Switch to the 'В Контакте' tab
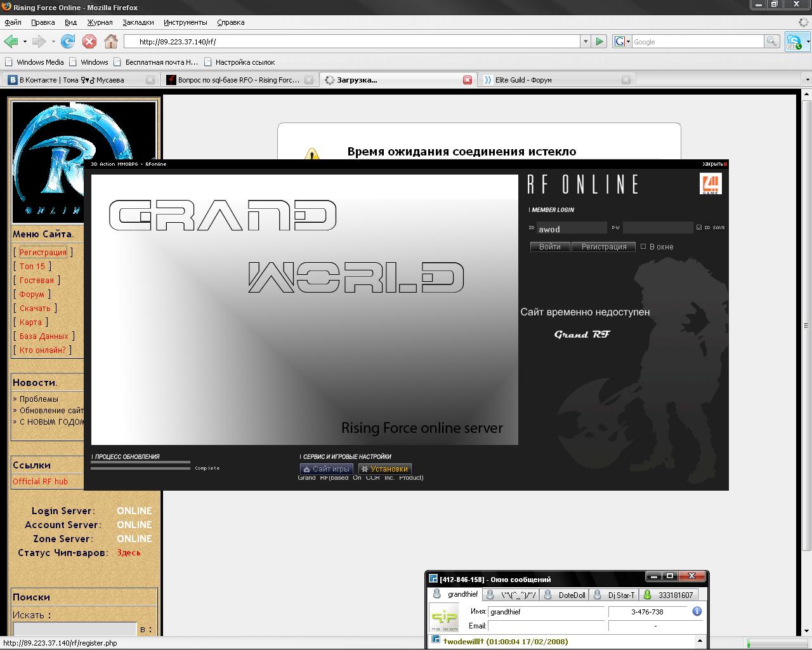 tap(80, 80)
